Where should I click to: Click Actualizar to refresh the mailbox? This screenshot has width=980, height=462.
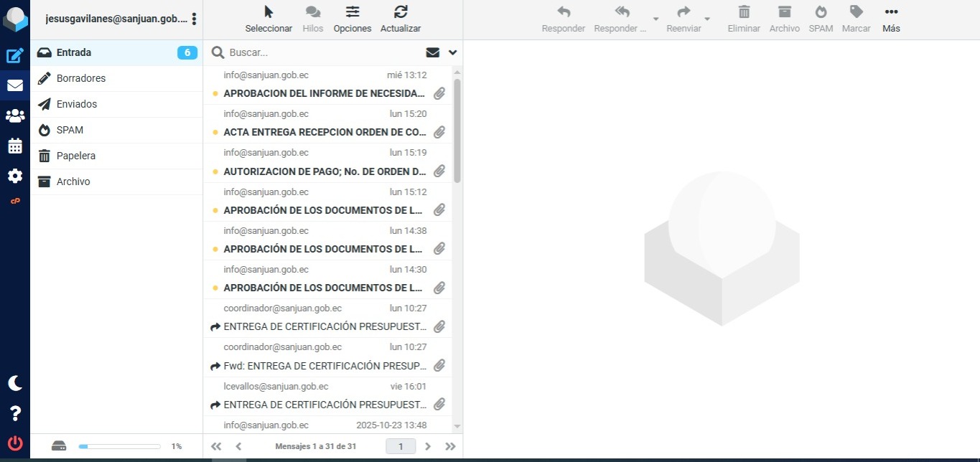tap(401, 19)
